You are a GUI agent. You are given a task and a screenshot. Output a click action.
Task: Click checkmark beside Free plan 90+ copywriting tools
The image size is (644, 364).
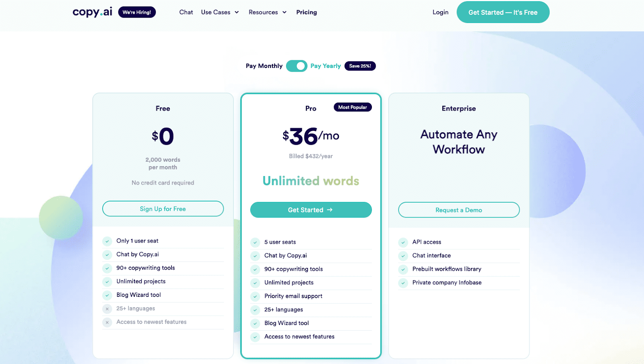tap(107, 268)
